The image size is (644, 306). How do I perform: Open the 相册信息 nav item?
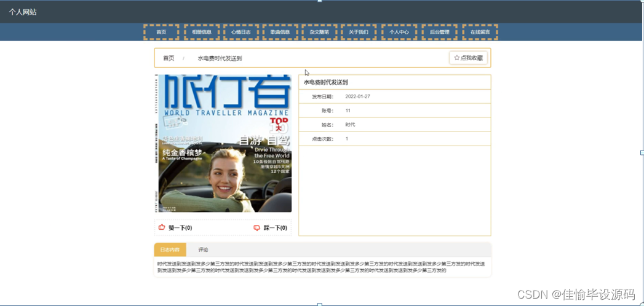202,32
